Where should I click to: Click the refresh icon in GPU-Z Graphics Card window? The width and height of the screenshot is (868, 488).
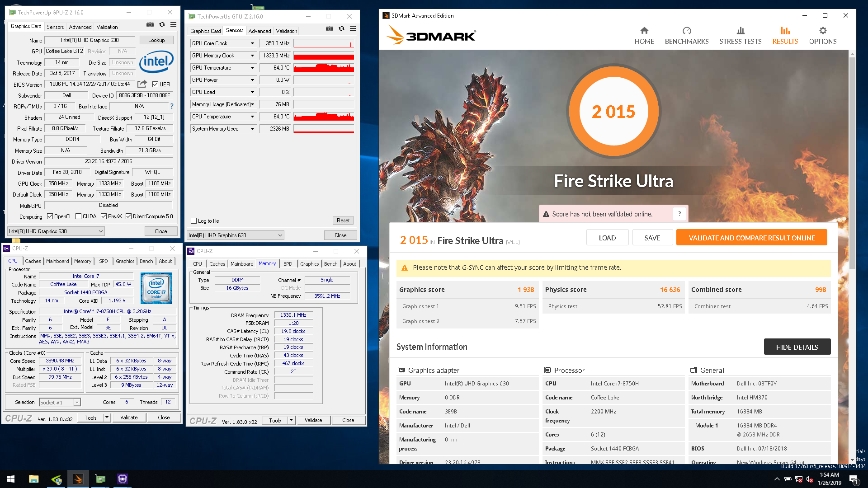[162, 25]
